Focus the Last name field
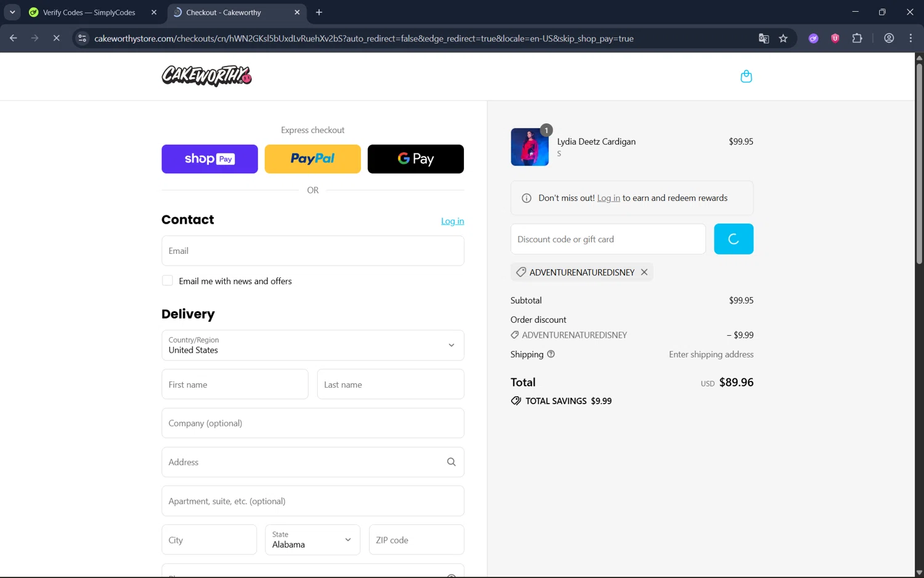 [391, 385]
